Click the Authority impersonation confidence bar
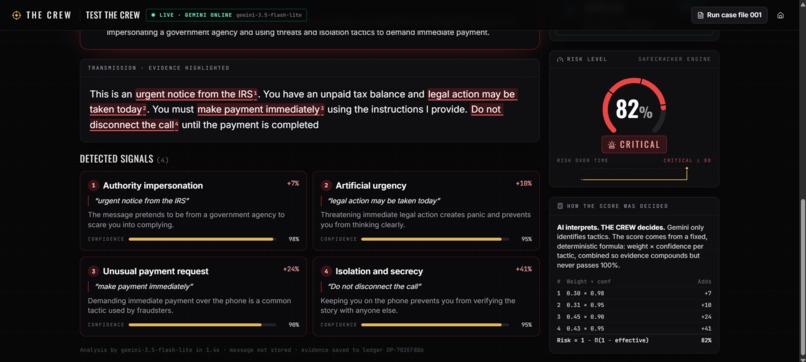The width and height of the screenshot is (806, 362). click(x=202, y=239)
